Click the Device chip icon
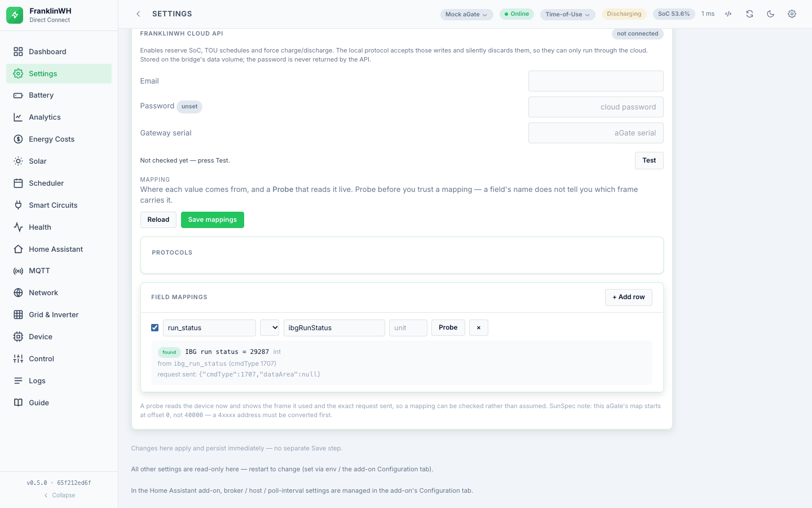Viewport: 812px width, 508px height. (18, 337)
